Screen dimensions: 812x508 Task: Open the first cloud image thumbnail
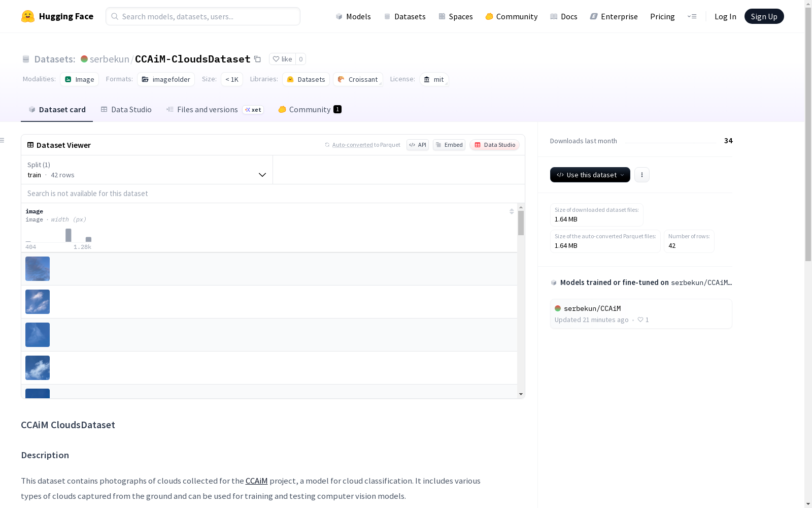[x=38, y=269]
